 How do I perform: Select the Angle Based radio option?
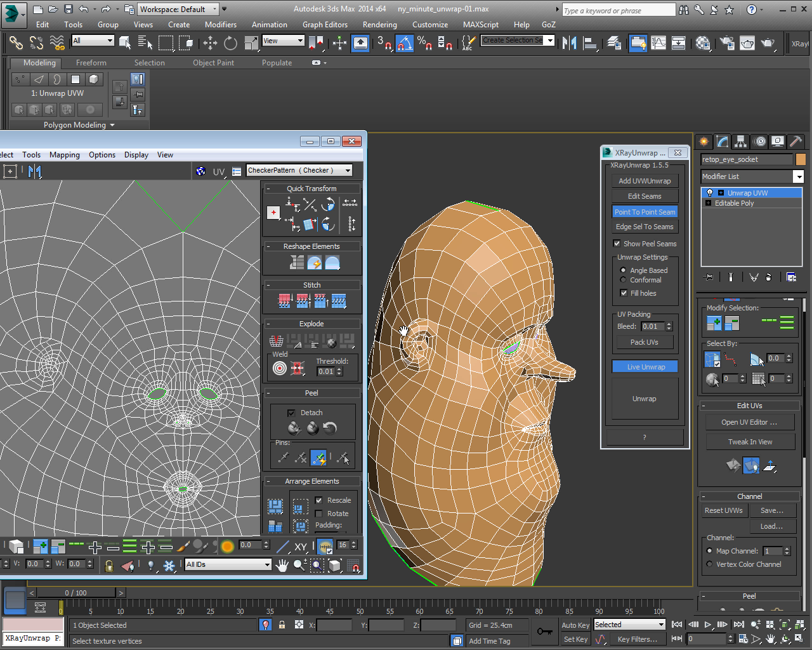(x=623, y=270)
